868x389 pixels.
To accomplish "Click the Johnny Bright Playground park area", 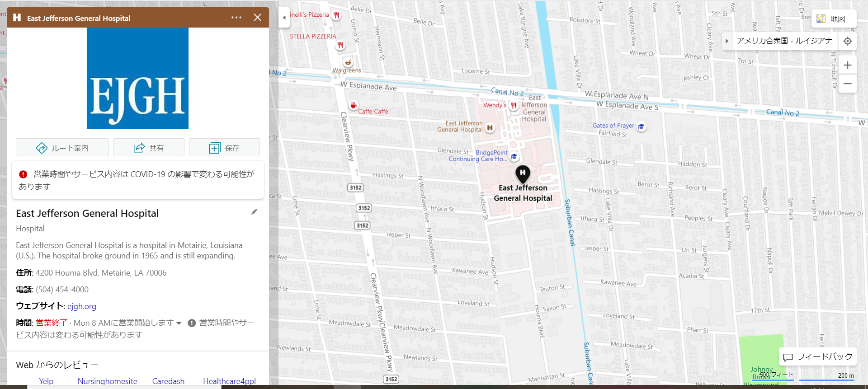I will pos(762,359).
